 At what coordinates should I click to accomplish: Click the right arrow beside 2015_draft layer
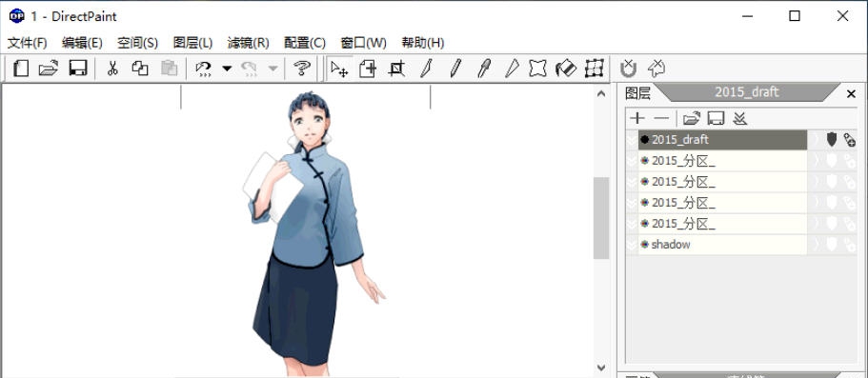tap(816, 139)
